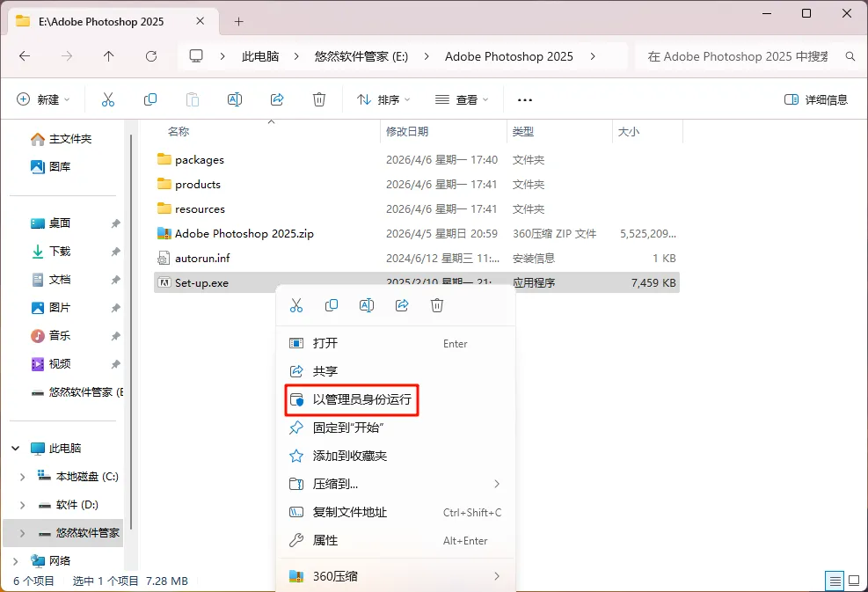Toggle the 详细信息 details pane button
This screenshot has height=592, width=868.
(816, 99)
